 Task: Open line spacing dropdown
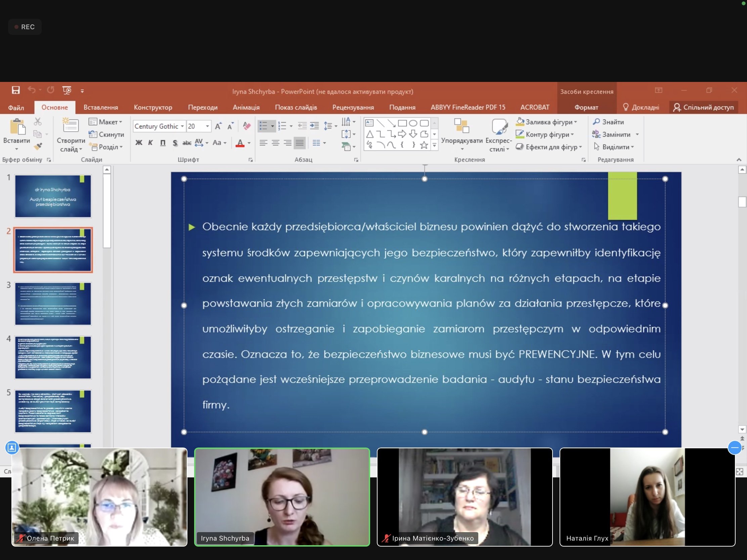click(330, 126)
